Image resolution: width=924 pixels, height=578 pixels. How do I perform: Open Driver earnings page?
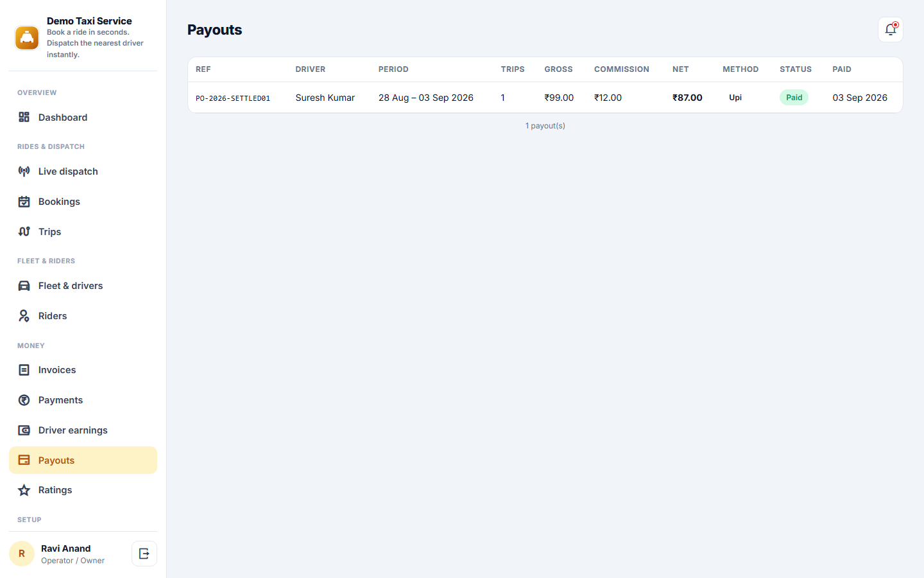83,430
